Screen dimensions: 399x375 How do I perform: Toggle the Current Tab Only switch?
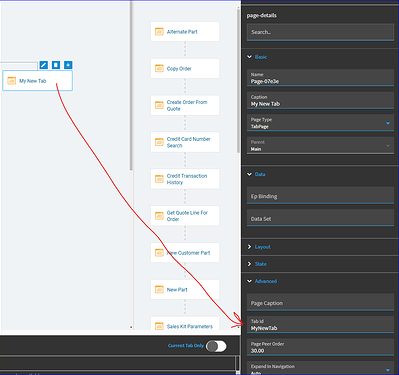[x=216, y=346]
